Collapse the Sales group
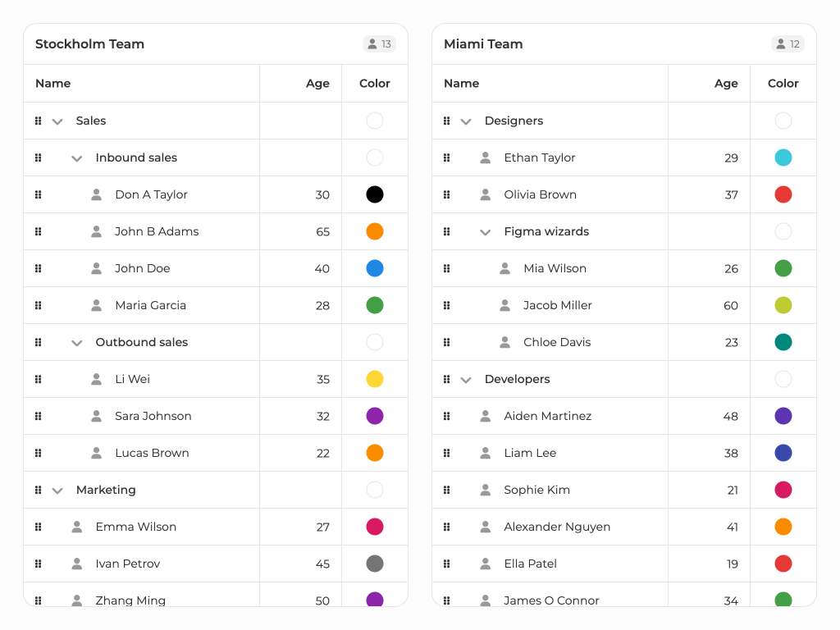The height and width of the screenshot is (630, 840). [x=57, y=121]
